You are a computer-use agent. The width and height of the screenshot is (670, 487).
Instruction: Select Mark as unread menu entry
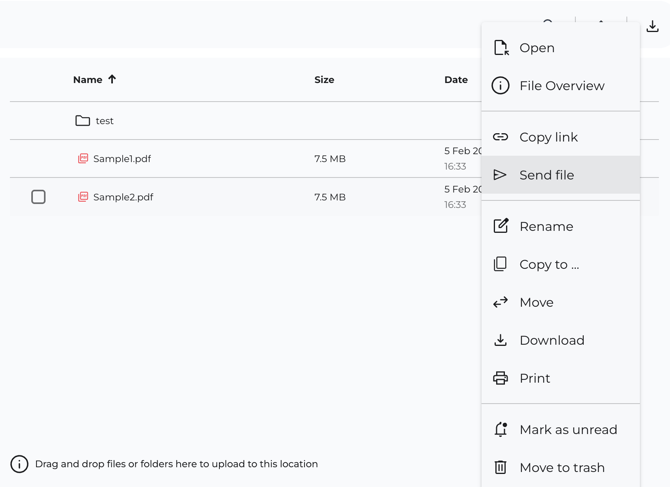568,430
